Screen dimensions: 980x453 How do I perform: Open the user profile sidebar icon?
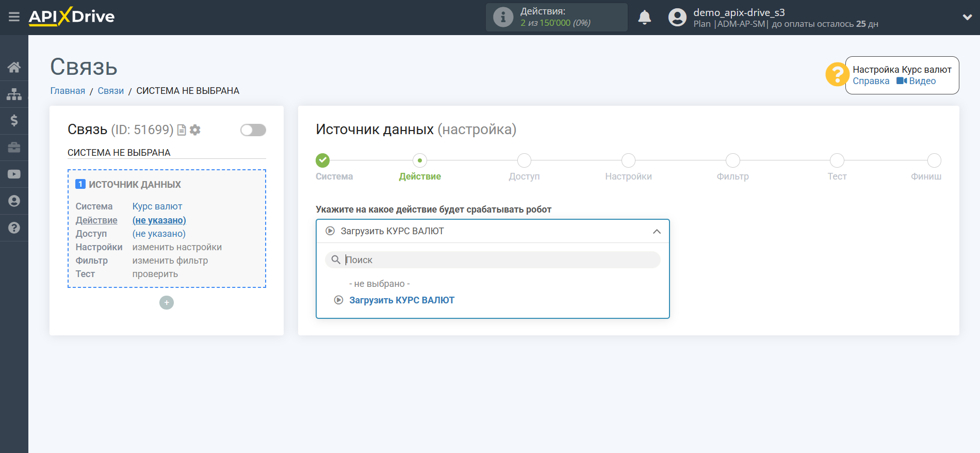coord(14,201)
